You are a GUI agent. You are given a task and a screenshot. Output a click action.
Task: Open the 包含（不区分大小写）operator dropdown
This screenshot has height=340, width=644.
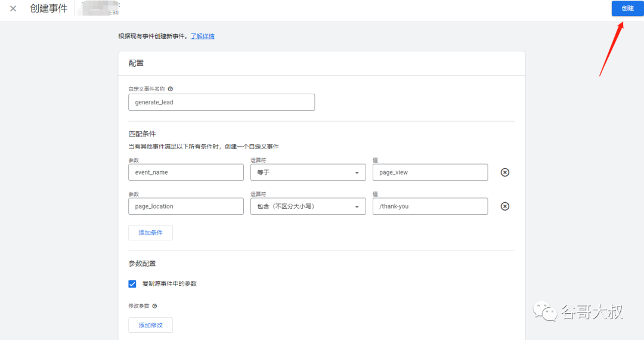click(308, 206)
